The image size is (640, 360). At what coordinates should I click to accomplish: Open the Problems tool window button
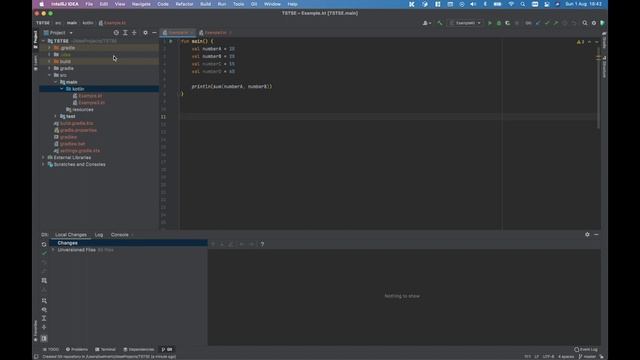click(77, 349)
